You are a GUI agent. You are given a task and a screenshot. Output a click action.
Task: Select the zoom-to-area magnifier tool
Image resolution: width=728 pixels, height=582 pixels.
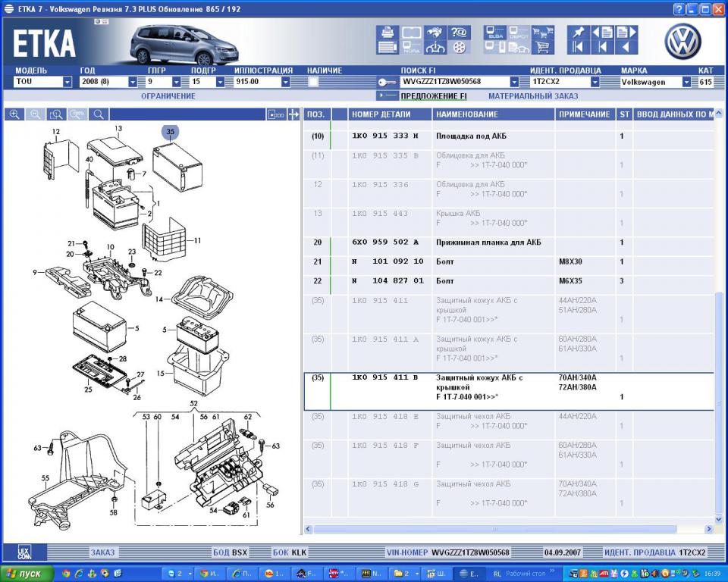point(56,114)
